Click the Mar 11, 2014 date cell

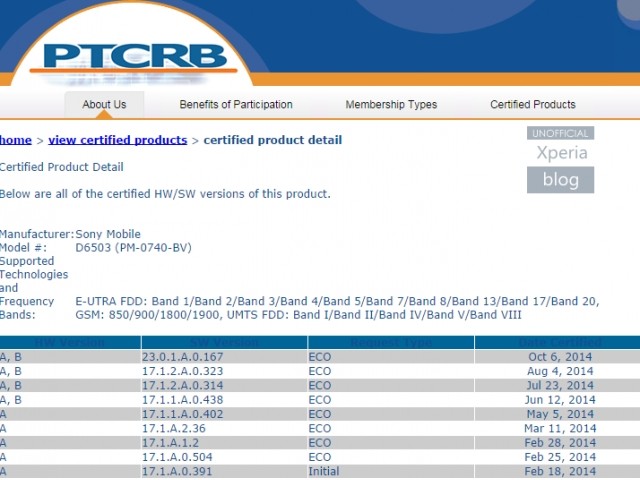point(560,428)
